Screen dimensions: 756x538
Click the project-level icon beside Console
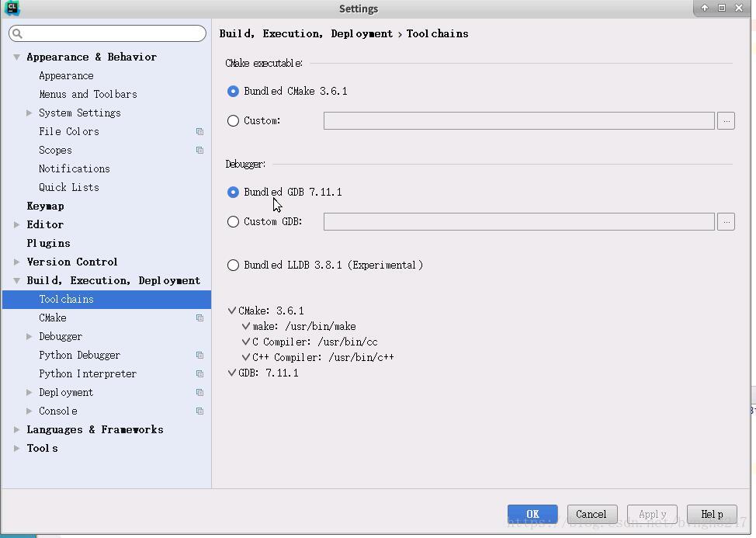[199, 411]
